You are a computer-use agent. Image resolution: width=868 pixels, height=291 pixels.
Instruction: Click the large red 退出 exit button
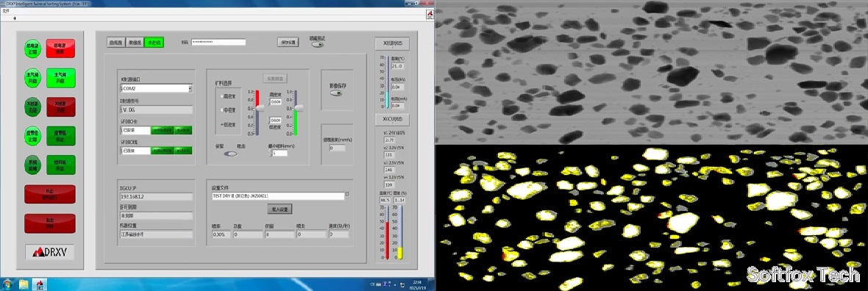coord(50,223)
